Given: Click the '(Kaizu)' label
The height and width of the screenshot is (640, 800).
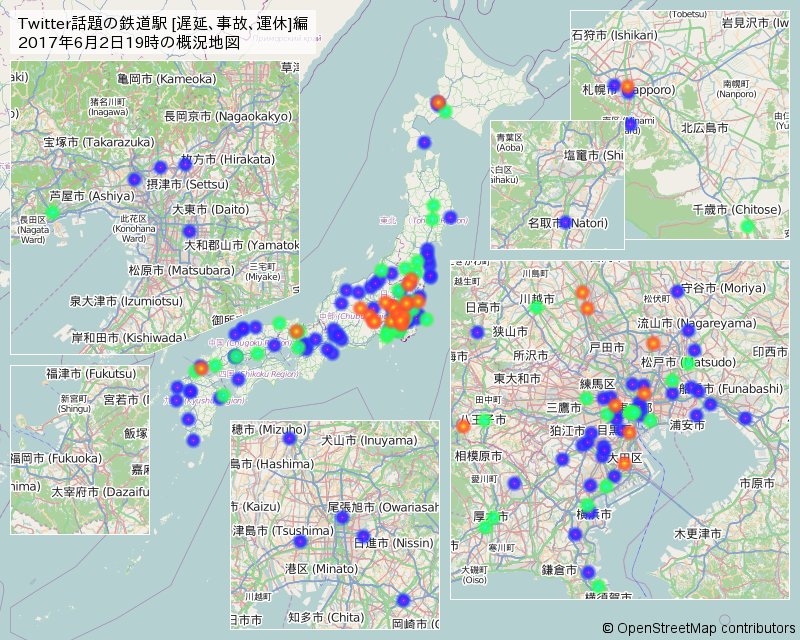Looking at the screenshot, I should coord(261,507).
